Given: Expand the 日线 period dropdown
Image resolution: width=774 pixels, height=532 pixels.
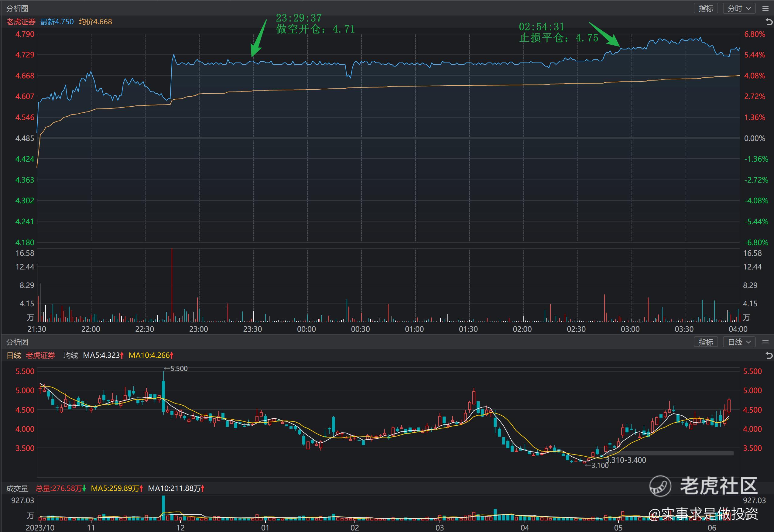Looking at the screenshot, I should 739,342.
